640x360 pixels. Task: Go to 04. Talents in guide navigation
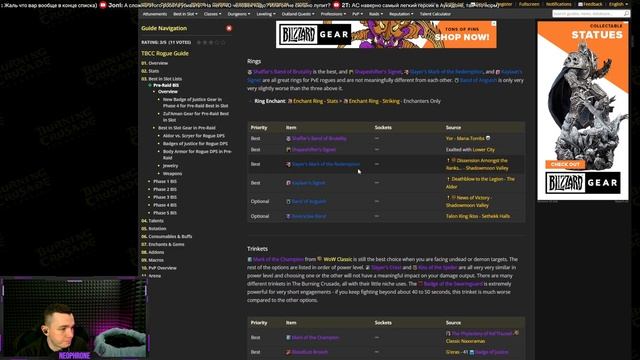152,221
